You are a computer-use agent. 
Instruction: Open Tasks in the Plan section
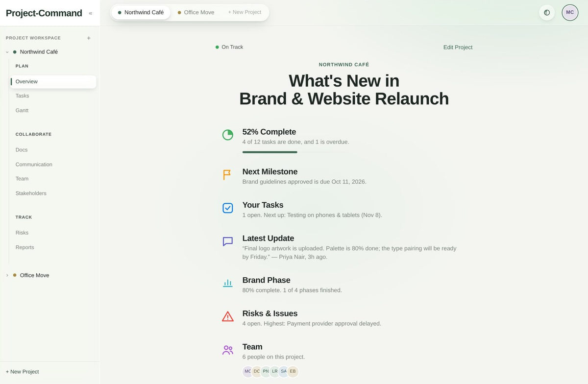(53, 96)
